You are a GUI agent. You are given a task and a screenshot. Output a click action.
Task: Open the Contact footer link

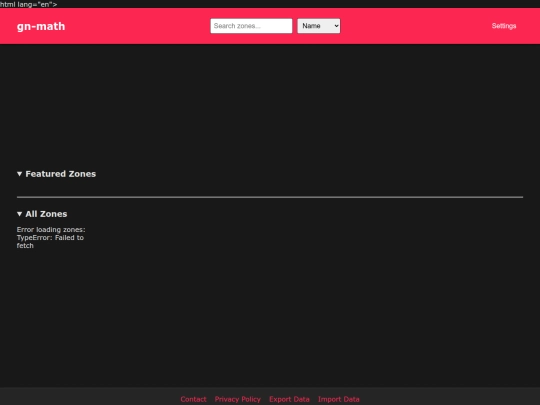[x=193, y=399]
